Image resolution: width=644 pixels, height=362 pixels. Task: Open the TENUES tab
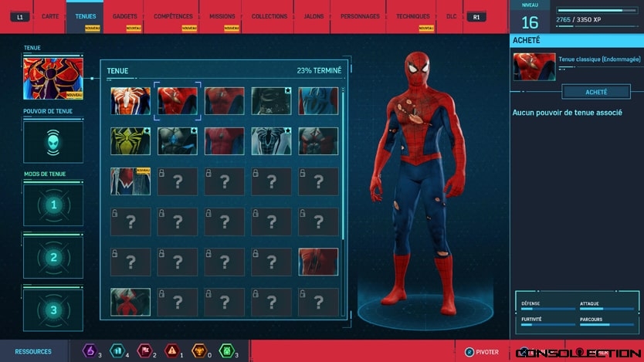point(86,16)
